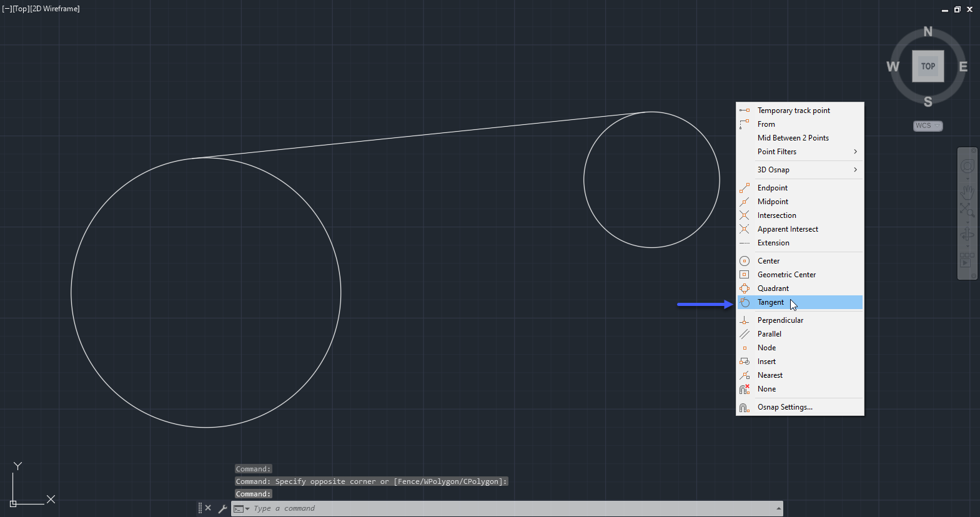
Task: Click the WPolygon option in command history
Action: 441,481
